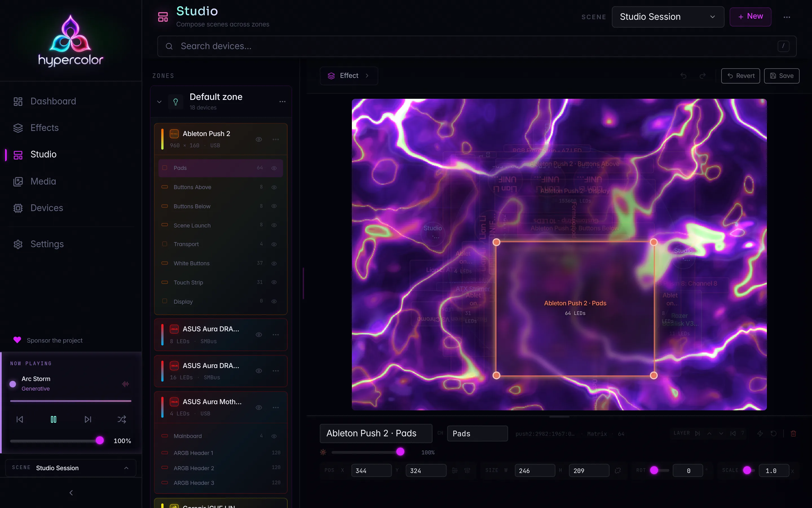Move layer down one step

(721, 433)
